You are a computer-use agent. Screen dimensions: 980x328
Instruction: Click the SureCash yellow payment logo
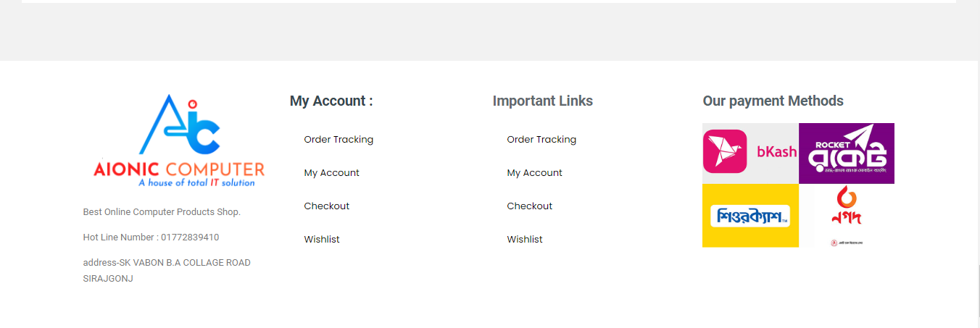click(750, 216)
